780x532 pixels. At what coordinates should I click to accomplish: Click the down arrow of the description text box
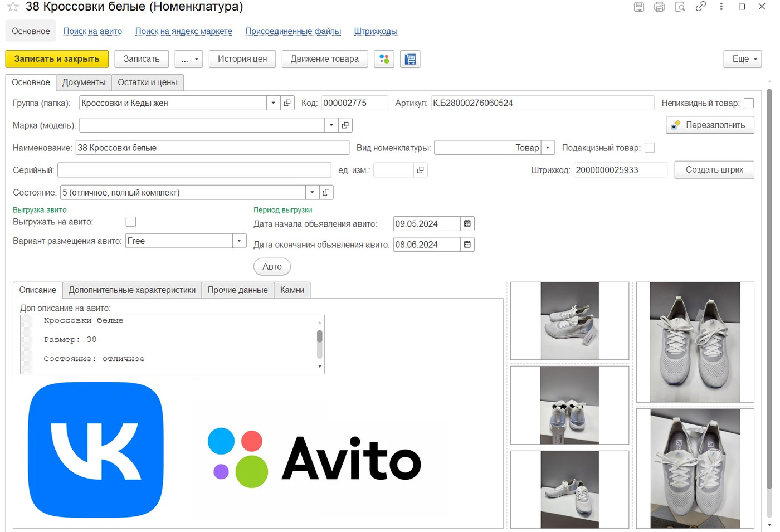point(320,367)
